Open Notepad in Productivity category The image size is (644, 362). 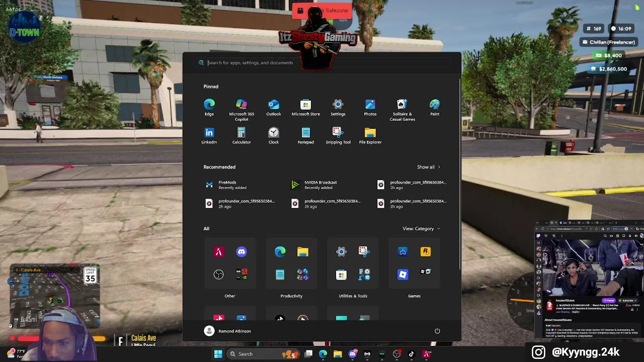280,274
